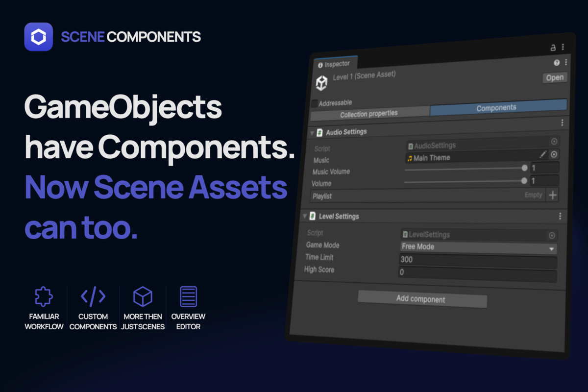The height and width of the screenshot is (392, 588).
Task: Click the LevelSettings script field
Action: pyautogui.click(x=479, y=235)
